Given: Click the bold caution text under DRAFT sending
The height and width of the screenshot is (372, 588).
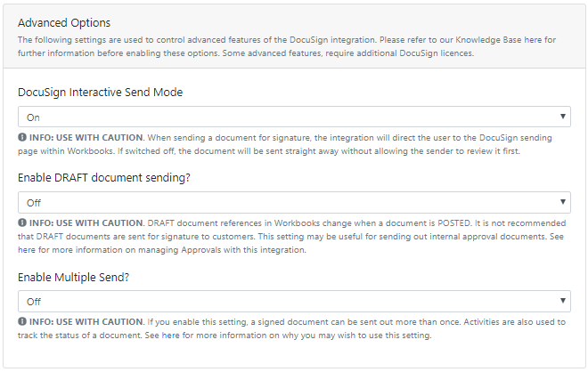Looking at the screenshot, I should [86, 222].
